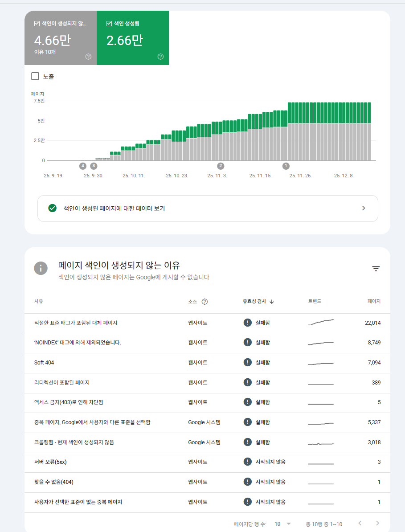
Task: Expand indexed pages data via chevron arrow
Action: [364, 208]
